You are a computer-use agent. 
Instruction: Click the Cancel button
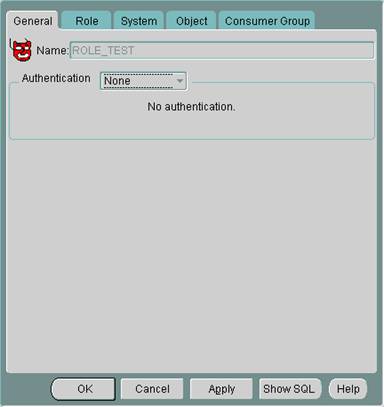coord(152,389)
